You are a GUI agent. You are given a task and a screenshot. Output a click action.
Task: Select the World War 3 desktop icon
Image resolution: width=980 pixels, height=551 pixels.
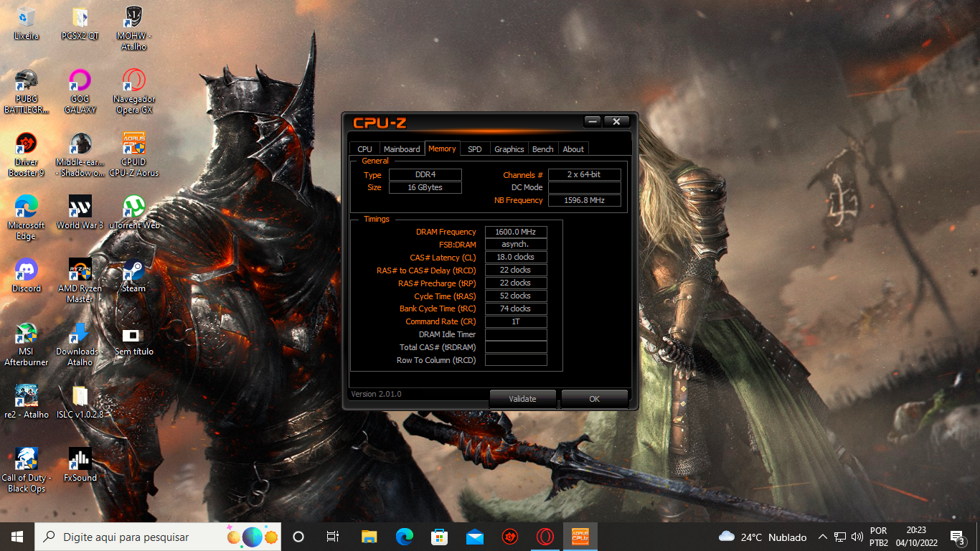[x=80, y=213]
